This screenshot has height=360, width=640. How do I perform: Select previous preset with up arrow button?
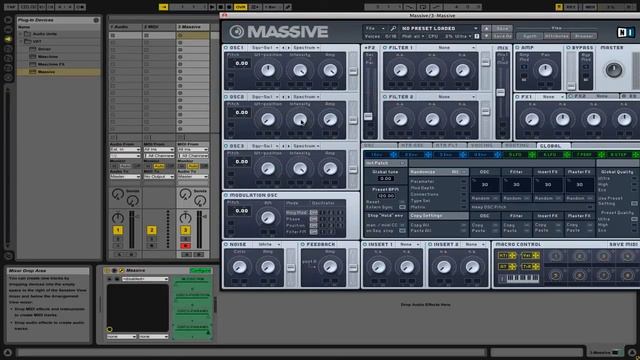[486, 29]
